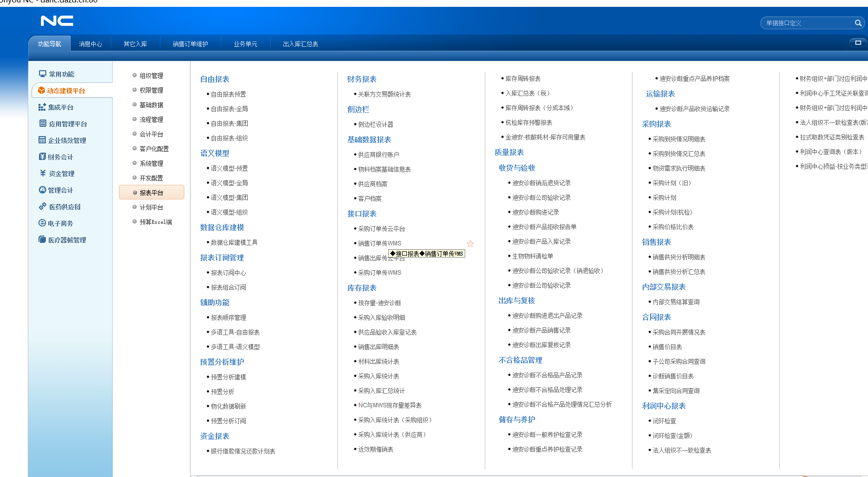Focus the 单据接口定义 search field

click(x=808, y=23)
